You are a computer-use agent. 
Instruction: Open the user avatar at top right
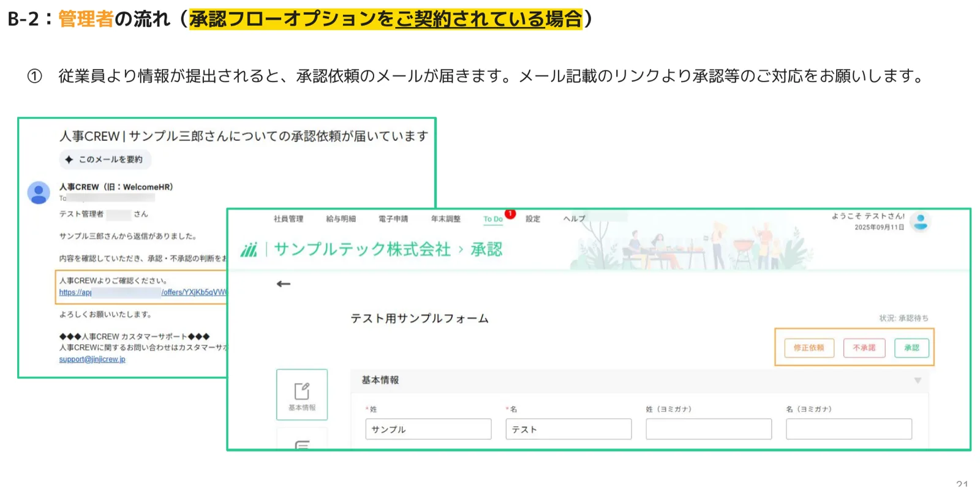click(920, 222)
